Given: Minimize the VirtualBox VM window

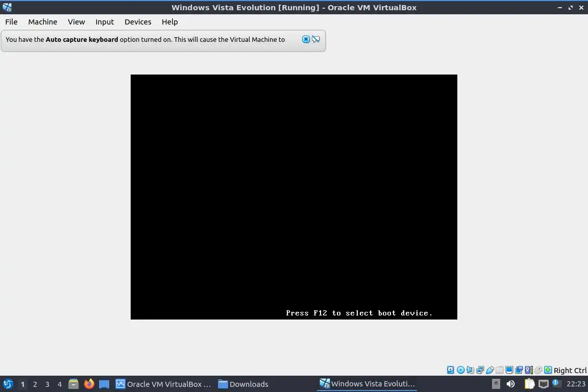Looking at the screenshot, I should tap(560, 8).
